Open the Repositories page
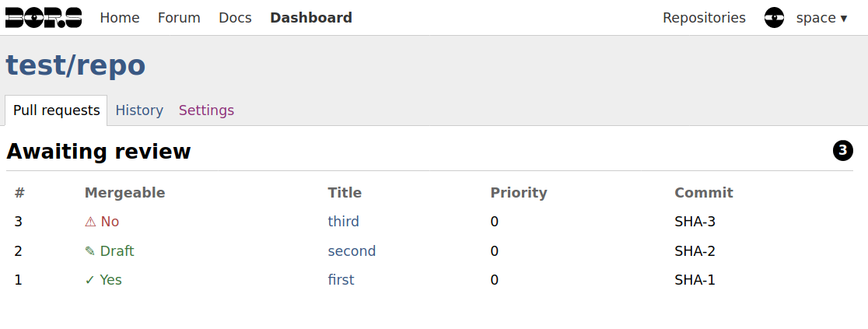The image size is (868, 329). [x=704, y=18]
